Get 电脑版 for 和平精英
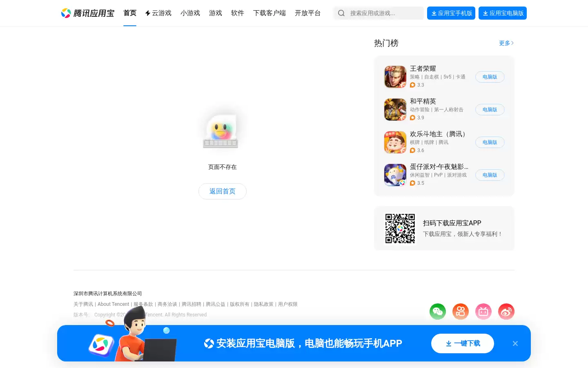588x368 pixels. 490,110
